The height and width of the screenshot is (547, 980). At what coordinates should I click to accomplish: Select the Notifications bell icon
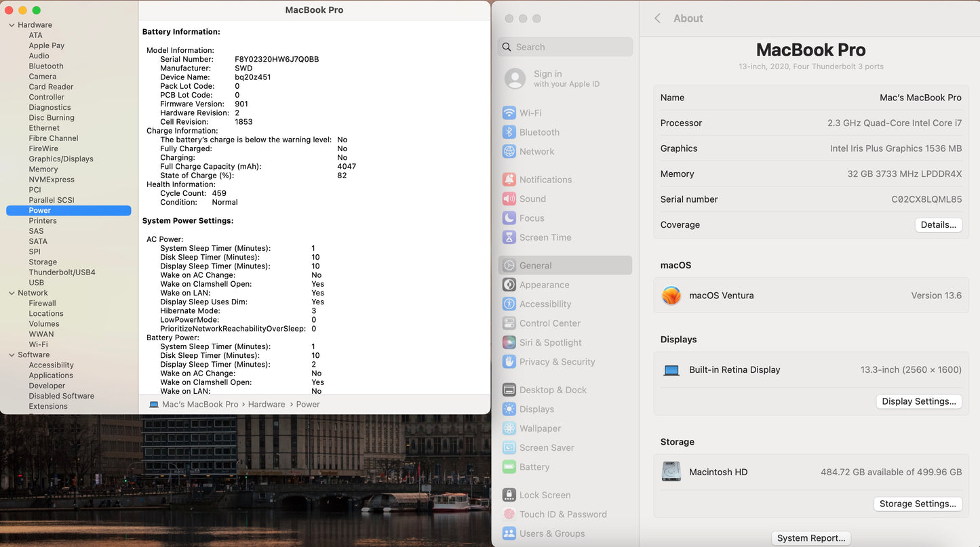tap(509, 180)
